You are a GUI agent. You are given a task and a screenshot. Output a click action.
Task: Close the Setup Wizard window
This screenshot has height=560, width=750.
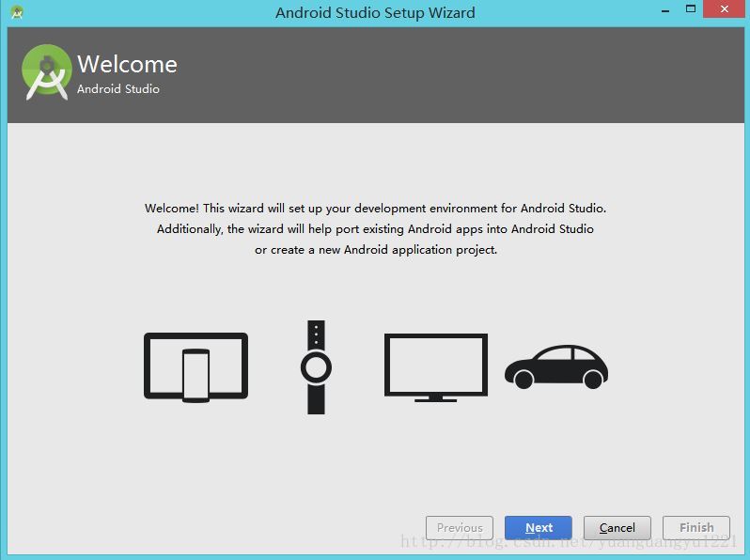click(725, 8)
